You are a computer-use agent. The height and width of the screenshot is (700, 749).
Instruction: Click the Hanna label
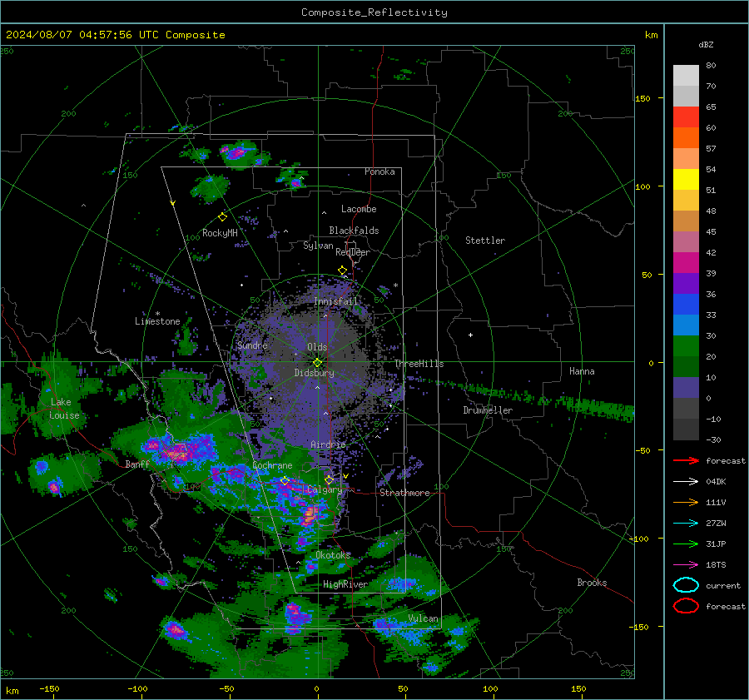(x=582, y=371)
